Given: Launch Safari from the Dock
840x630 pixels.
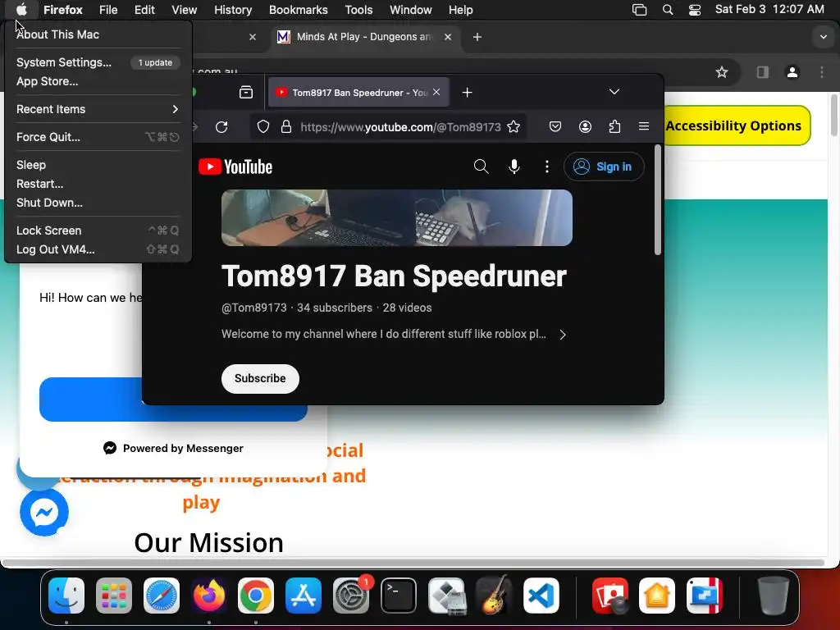Looking at the screenshot, I should [x=162, y=596].
